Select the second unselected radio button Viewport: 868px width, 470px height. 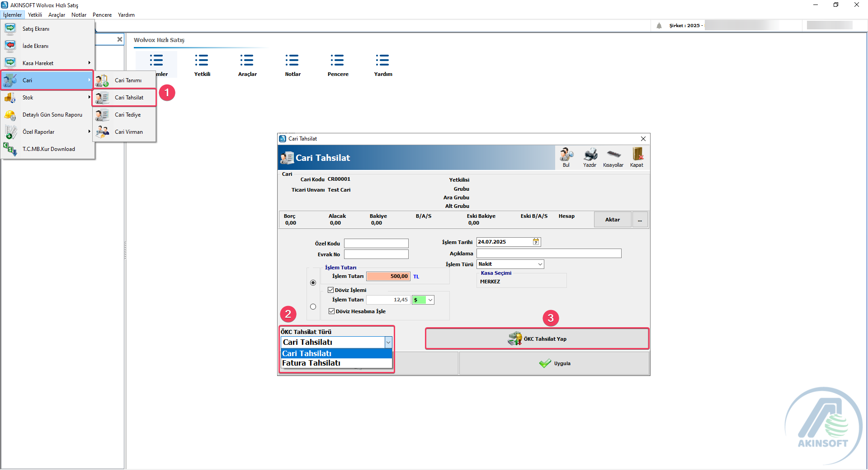point(313,307)
